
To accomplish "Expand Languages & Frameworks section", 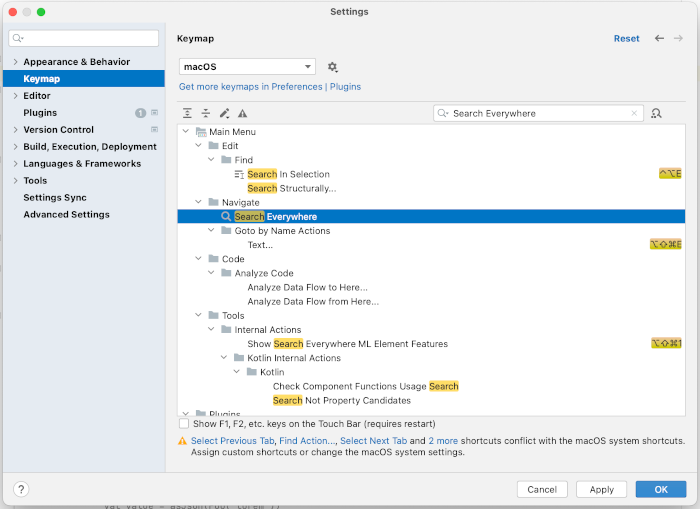I will (x=16, y=163).
